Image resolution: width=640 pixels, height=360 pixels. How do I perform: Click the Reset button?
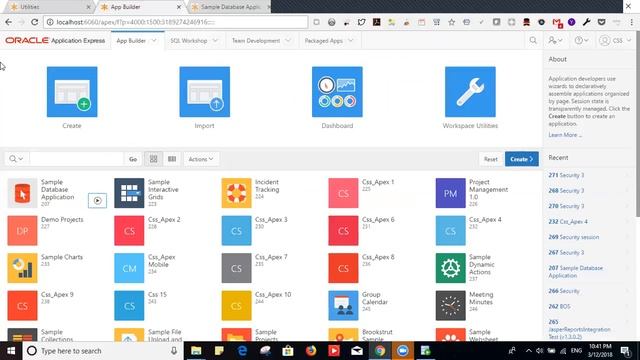(x=491, y=159)
